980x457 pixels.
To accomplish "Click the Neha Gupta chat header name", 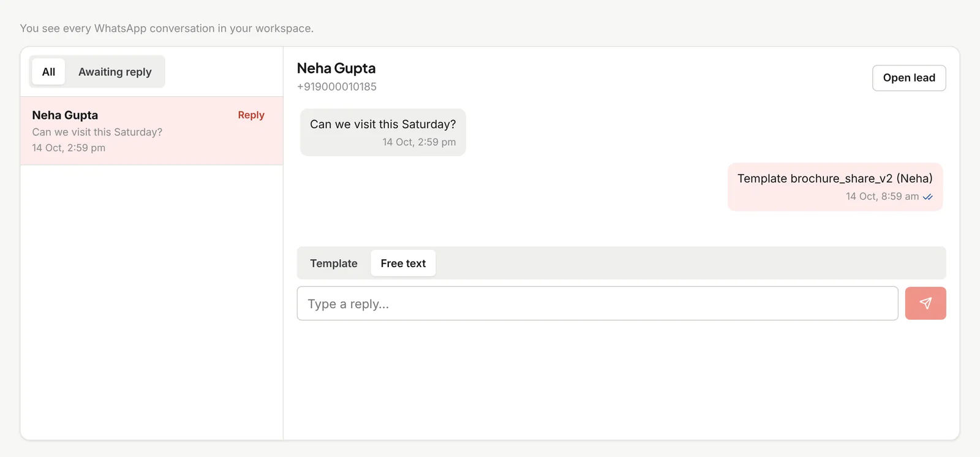I will 336,68.
